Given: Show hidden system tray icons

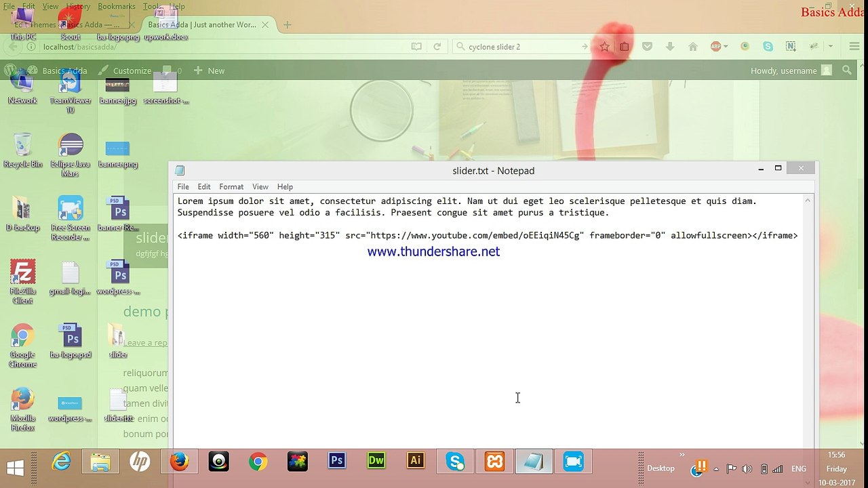Looking at the screenshot, I should pyautogui.click(x=716, y=469).
